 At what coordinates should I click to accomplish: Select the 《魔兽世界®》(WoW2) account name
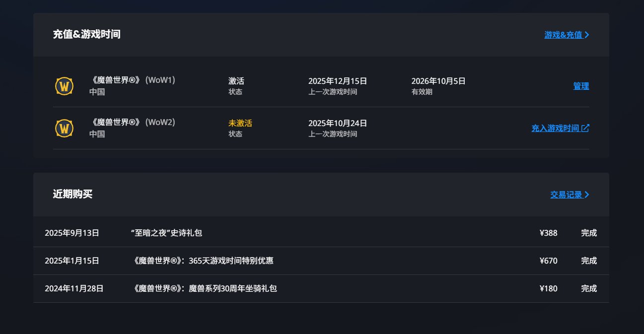pyautogui.click(x=132, y=122)
